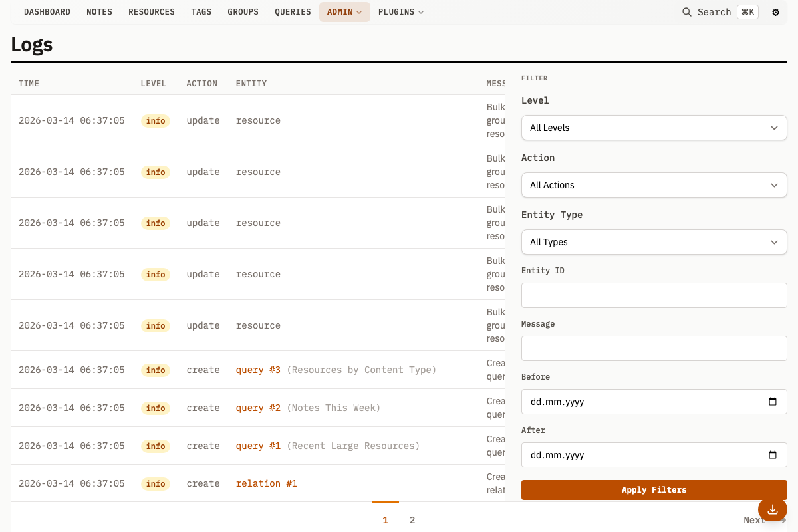This screenshot has width=798, height=532.
Task: Expand the Level dropdown
Action: [654, 128]
